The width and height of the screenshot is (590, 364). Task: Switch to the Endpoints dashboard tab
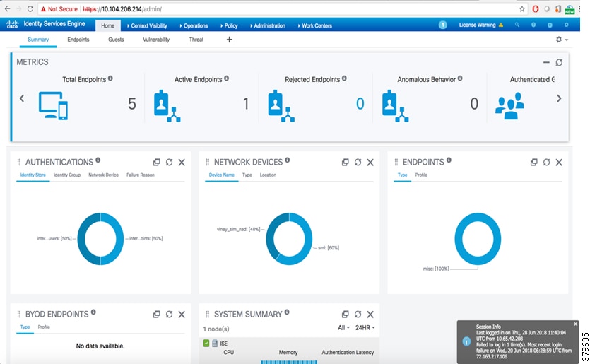tap(78, 40)
